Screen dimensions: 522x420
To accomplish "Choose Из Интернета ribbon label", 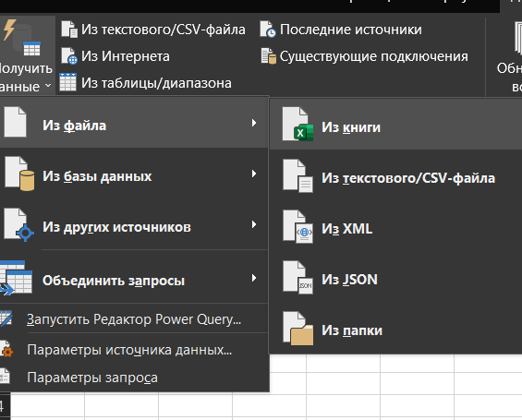I will [x=126, y=56].
